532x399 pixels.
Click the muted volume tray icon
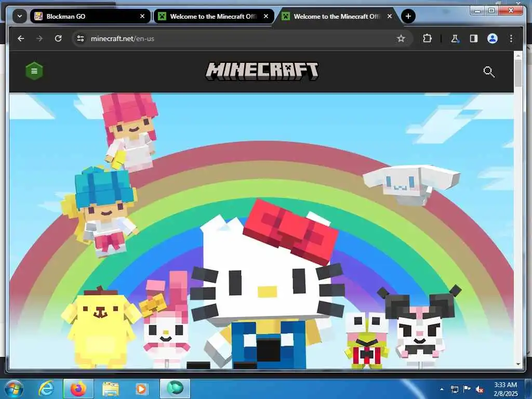pos(480,390)
